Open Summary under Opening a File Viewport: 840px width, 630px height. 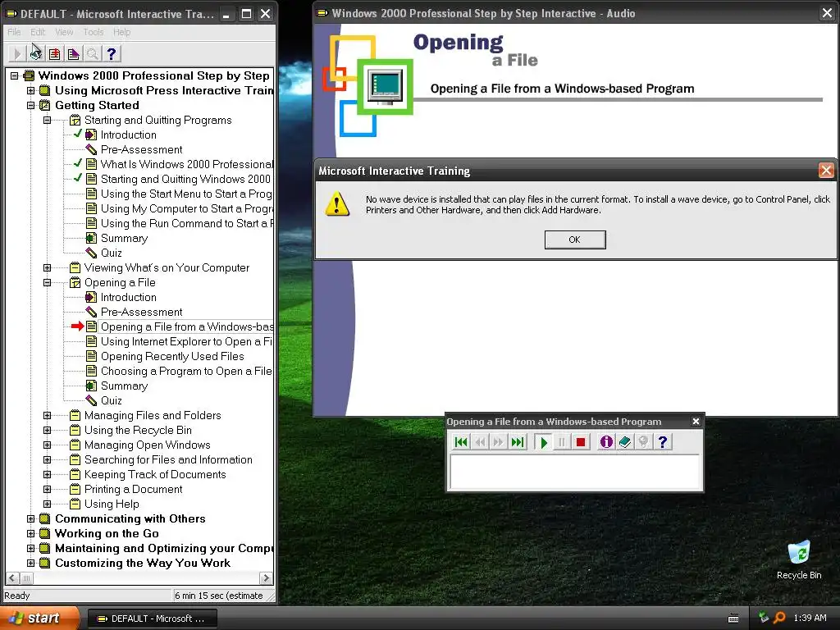pos(124,386)
